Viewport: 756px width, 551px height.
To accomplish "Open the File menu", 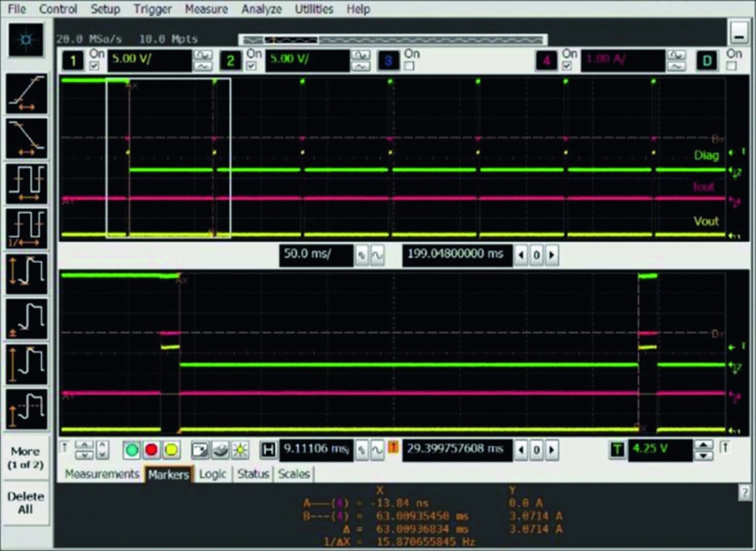I will [17, 9].
